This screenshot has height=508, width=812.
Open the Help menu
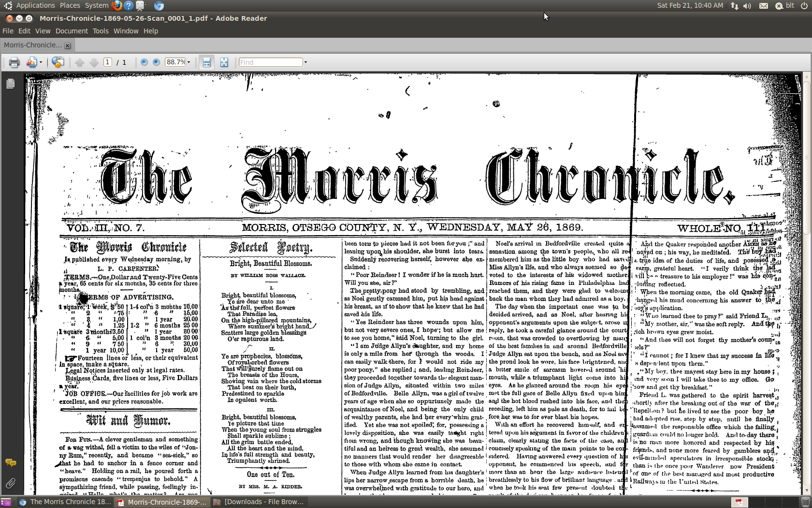(x=151, y=31)
